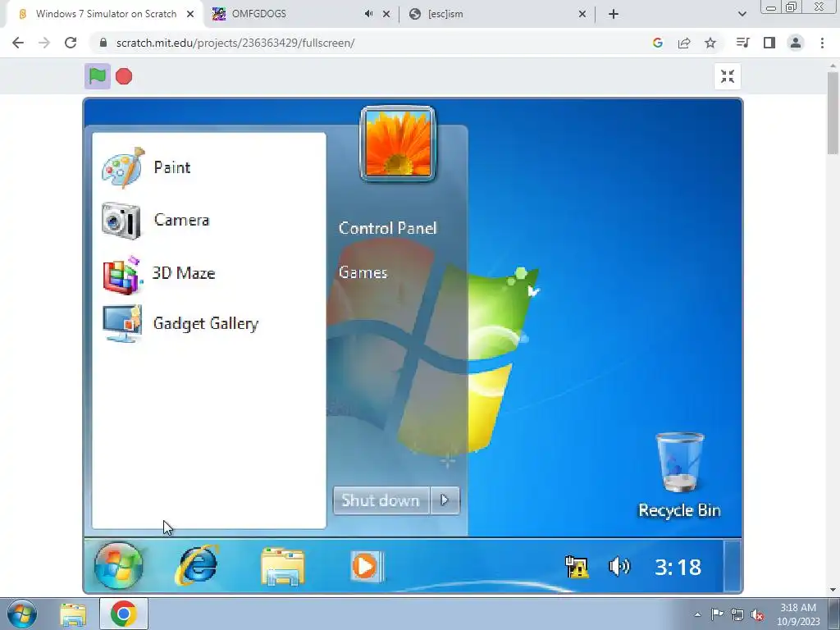Screen dimensions: 840x630
Task: Share this page icon
Action: tap(684, 43)
